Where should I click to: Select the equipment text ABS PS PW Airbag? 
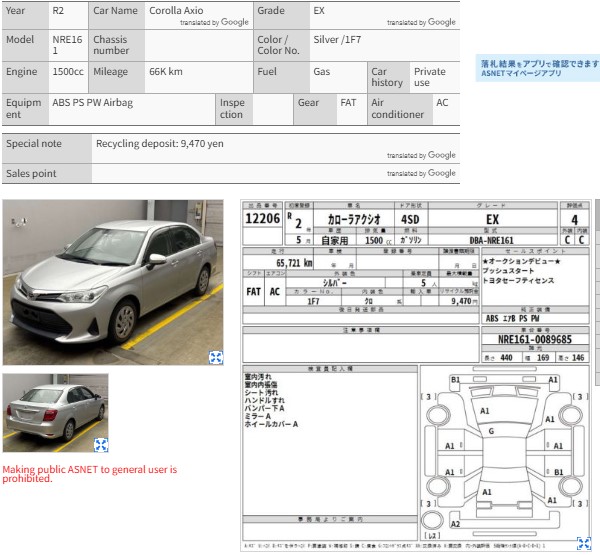(93, 103)
